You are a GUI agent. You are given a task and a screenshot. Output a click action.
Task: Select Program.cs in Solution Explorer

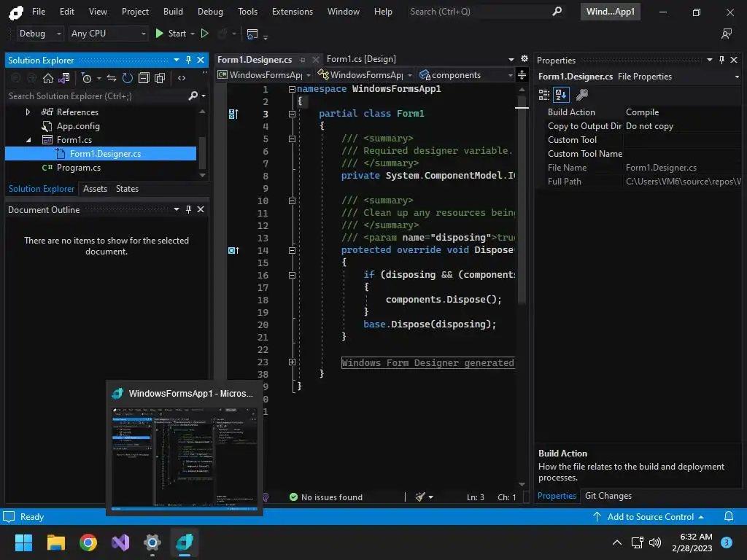coord(79,168)
